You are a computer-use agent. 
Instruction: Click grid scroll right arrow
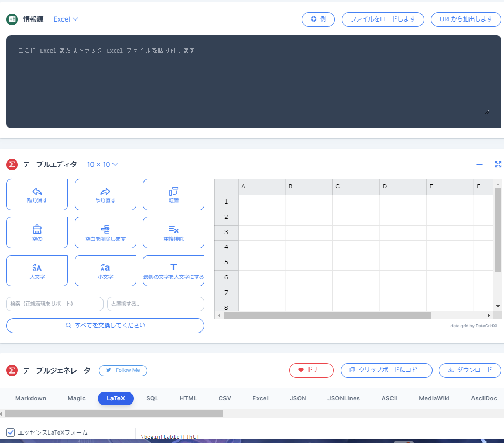(489, 316)
